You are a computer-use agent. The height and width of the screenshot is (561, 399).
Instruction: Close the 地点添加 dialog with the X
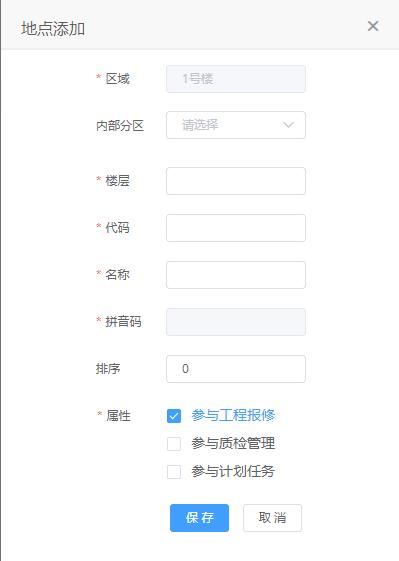[373, 26]
